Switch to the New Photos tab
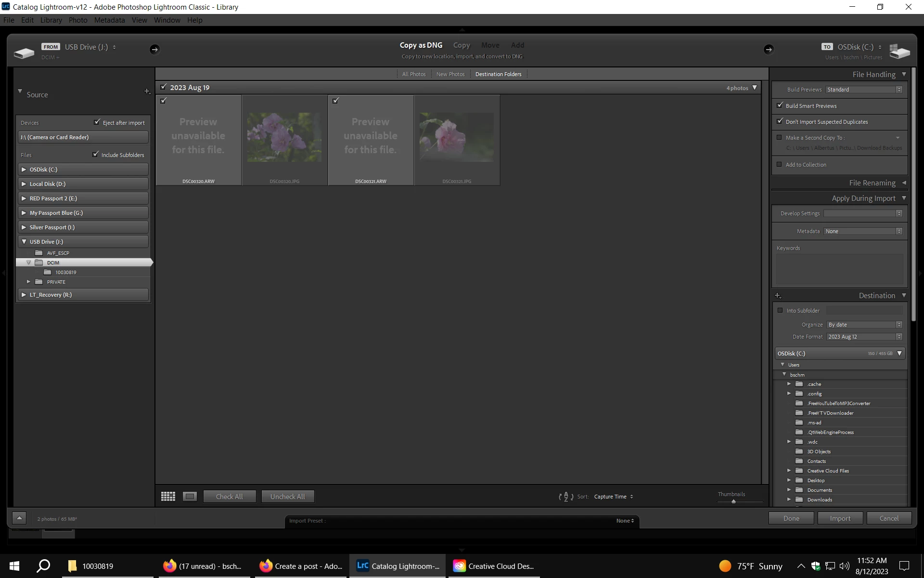The height and width of the screenshot is (578, 924). tap(450, 74)
